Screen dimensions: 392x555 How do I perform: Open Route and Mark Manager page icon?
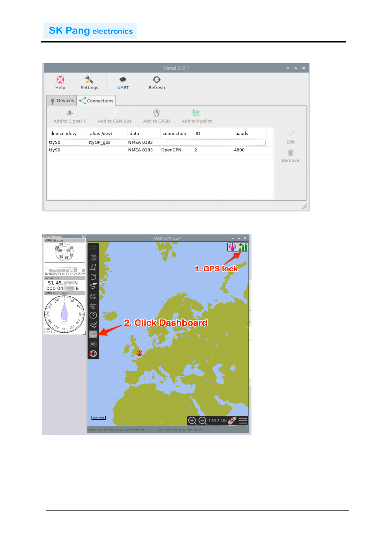(x=93, y=277)
